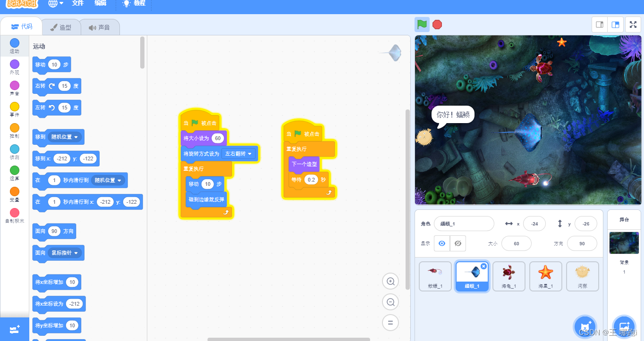This screenshot has height=341, width=644.
Task: Edit the sprite x coordinate field
Action: 534,224
